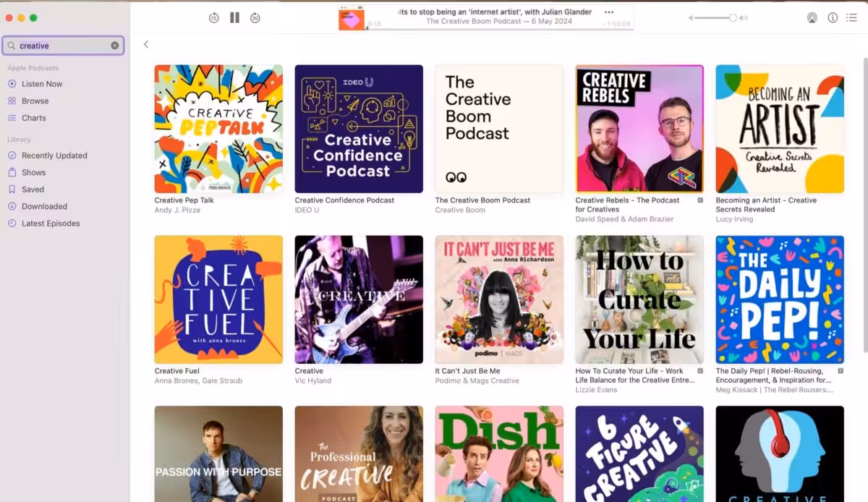Open the Charts section
Screen dimensions: 868x502
[x=33, y=118]
